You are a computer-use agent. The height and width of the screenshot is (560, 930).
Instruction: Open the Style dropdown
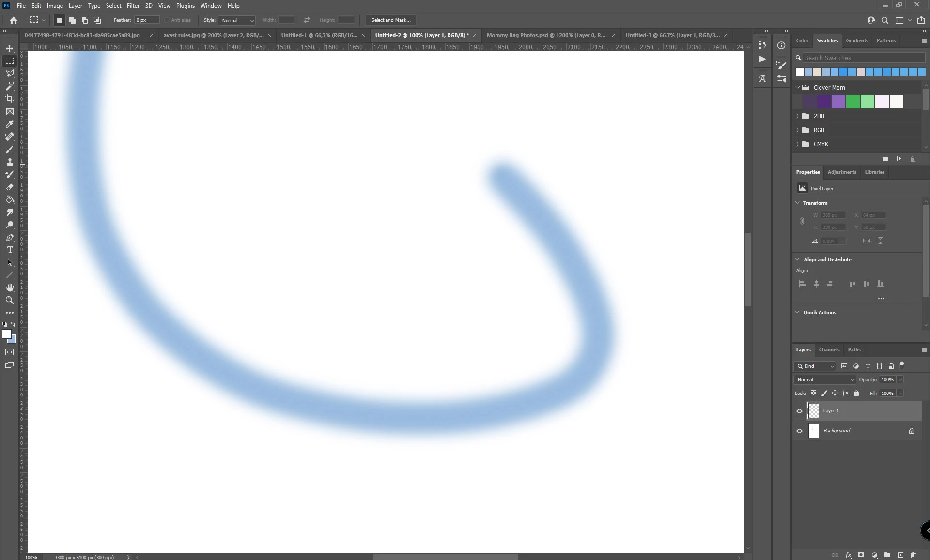237,20
